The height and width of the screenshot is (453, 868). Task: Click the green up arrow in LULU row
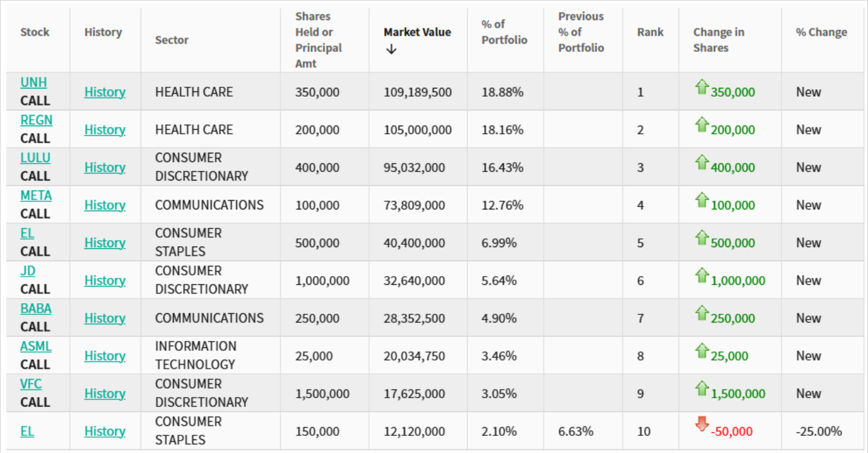(x=701, y=163)
